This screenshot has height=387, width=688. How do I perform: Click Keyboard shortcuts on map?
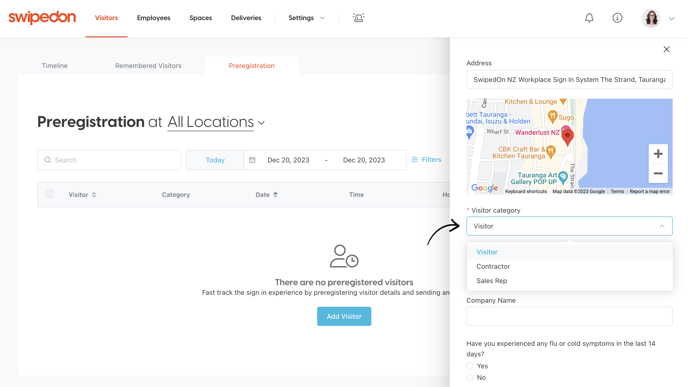(526, 191)
